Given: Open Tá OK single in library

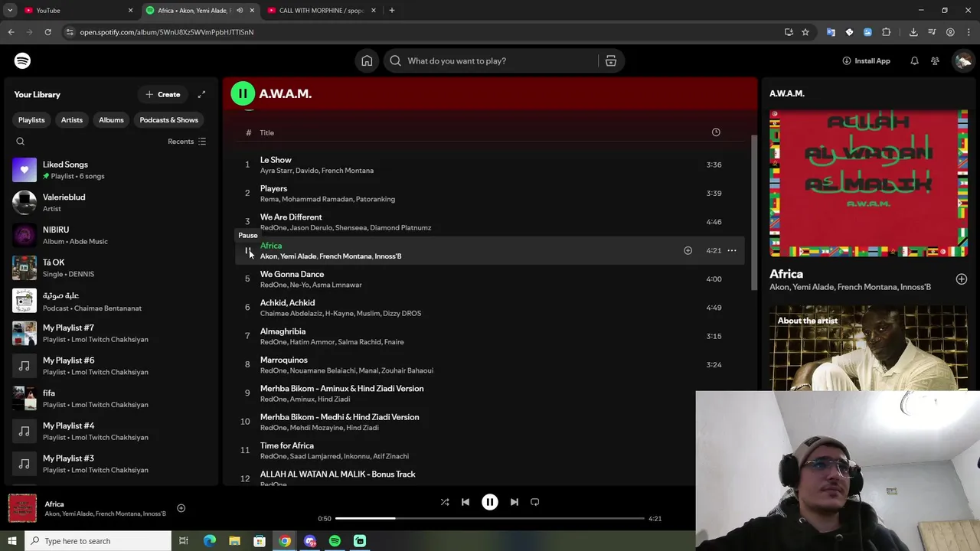Looking at the screenshot, I should click(x=109, y=268).
